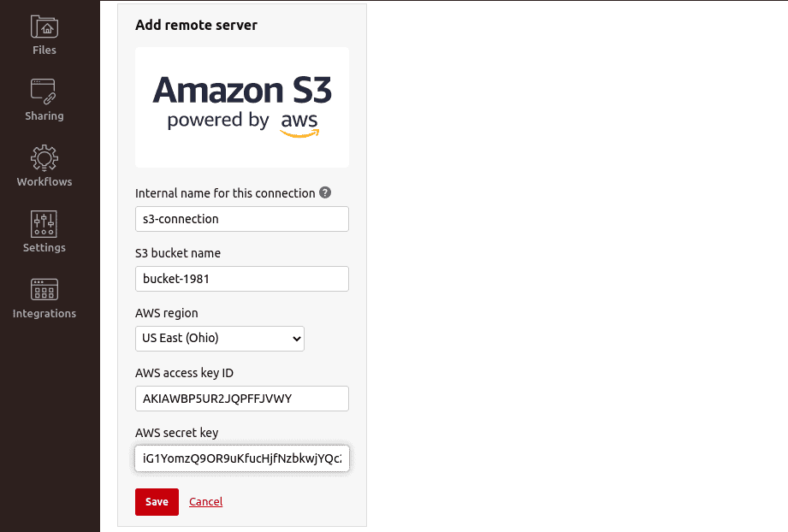
Task: Focus the AWS access key ID field
Action: point(242,399)
